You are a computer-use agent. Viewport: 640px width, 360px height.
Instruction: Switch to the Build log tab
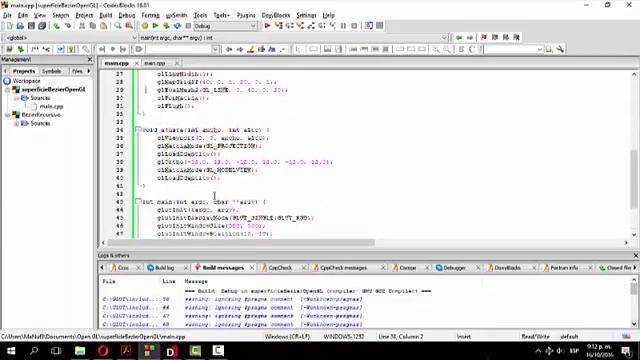tap(164, 268)
